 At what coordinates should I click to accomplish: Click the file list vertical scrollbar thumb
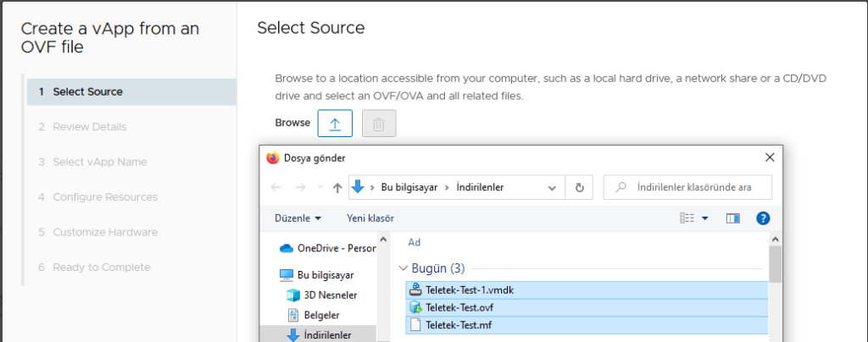pos(775,265)
